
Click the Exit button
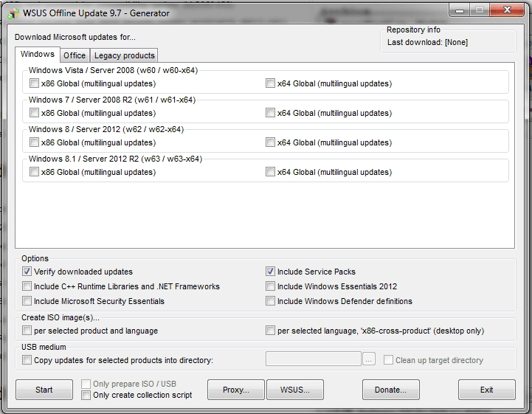pyautogui.click(x=486, y=390)
